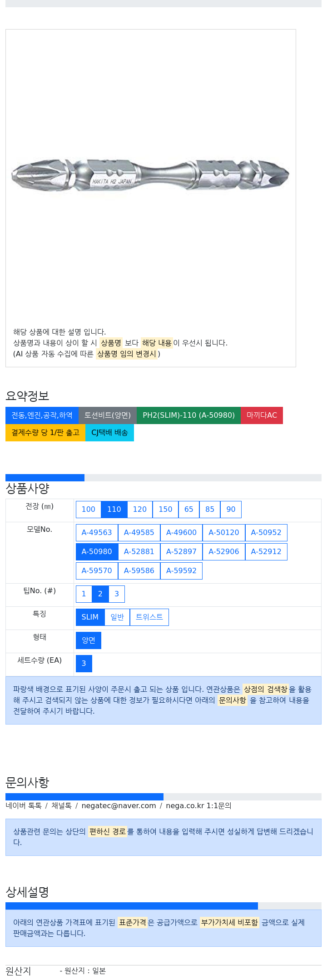Viewport: 327px width, 980px height.
Task: Choose the 일반 feature option
Action: point(117,617)
